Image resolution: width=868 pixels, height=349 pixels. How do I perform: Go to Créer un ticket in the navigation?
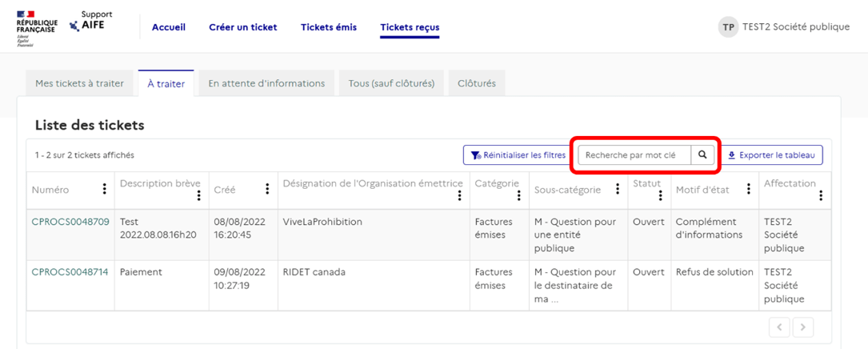point(242,27)
